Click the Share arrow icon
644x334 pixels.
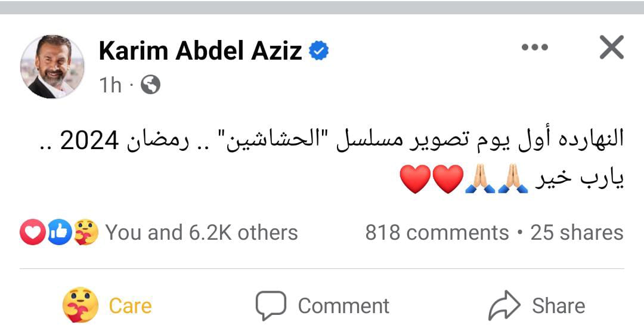504,306
